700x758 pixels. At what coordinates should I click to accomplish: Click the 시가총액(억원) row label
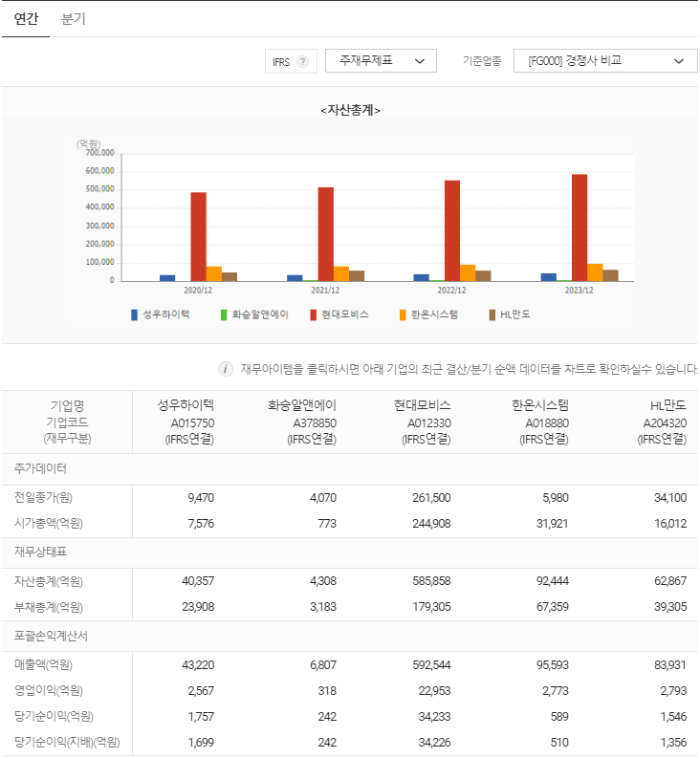tap(49, 524)
